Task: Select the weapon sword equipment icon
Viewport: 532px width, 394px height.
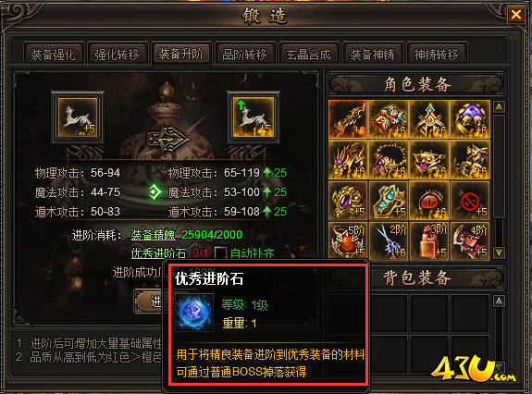Action: click(x=348, y=119)
